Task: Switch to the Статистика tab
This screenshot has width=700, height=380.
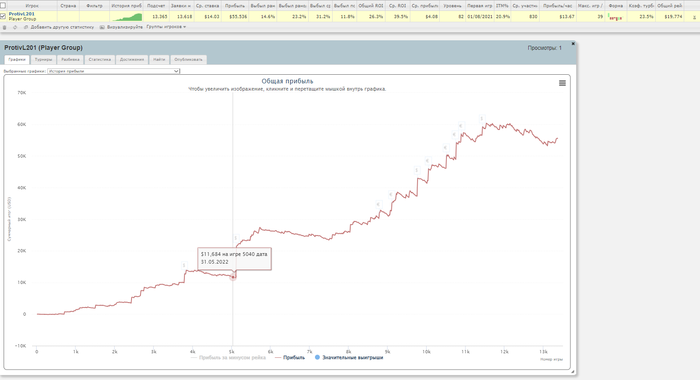Action: tap(100, 59)
